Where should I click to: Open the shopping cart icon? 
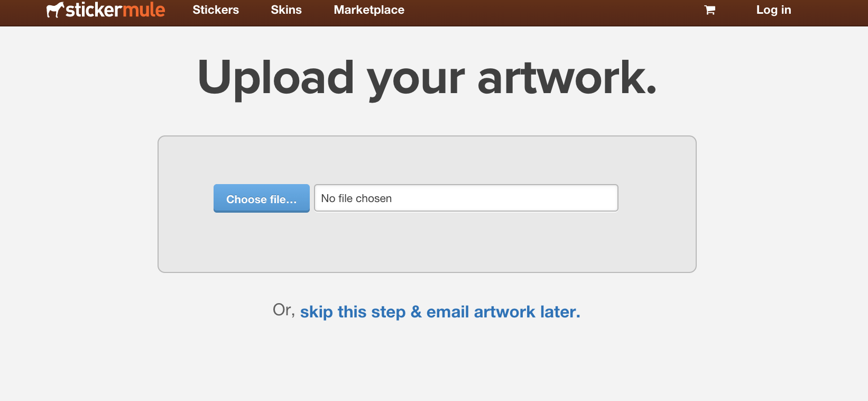[x=710, y=10]
